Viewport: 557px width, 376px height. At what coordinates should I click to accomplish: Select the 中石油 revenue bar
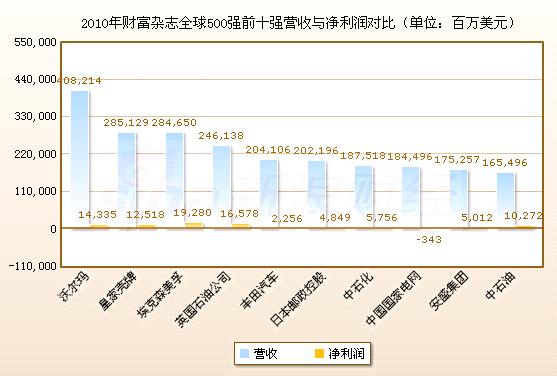506,201
